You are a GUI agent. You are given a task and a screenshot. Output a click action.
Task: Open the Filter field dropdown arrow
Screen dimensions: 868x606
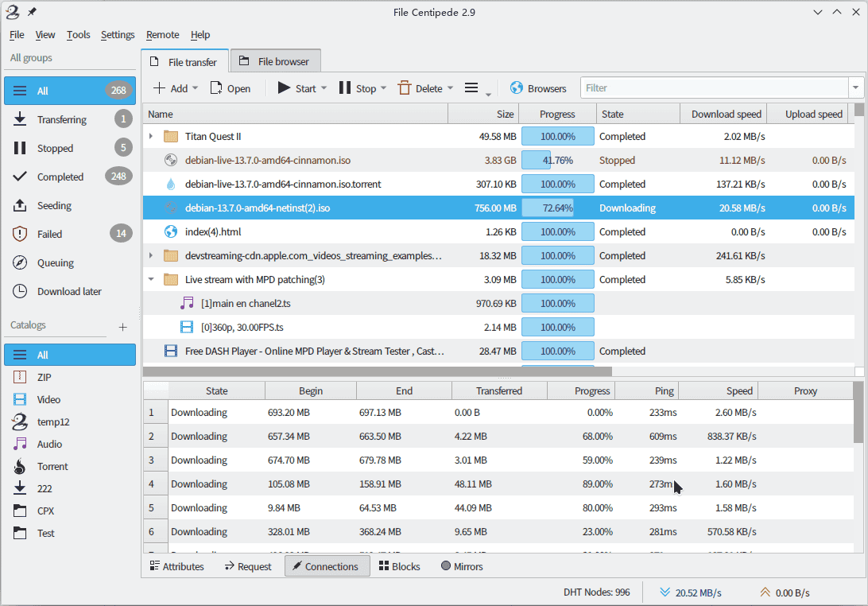click(856, 87)
